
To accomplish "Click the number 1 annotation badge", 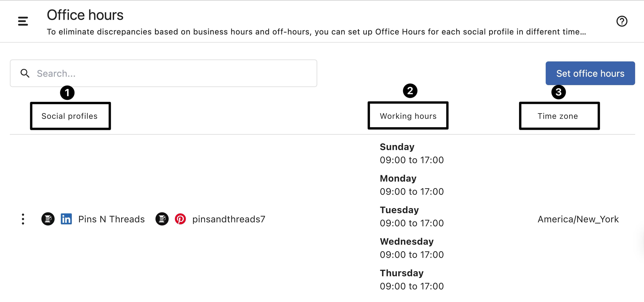I will tap(67, 93).
